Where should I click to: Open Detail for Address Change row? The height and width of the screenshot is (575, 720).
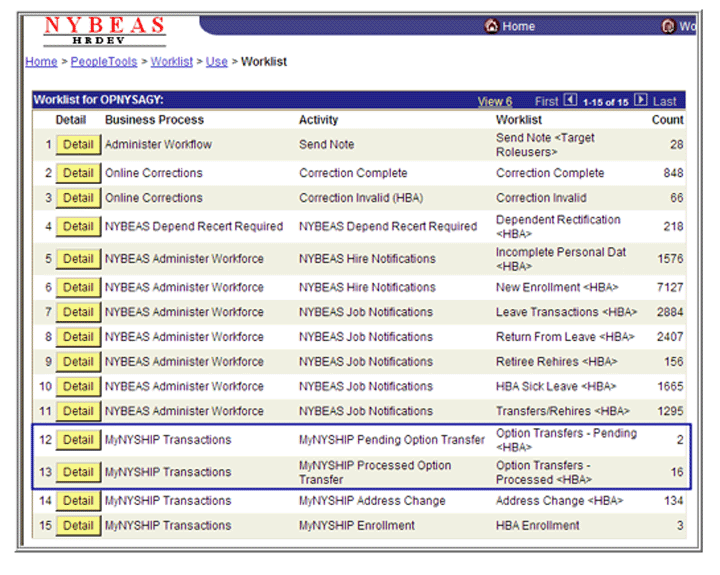click(78, 501)
